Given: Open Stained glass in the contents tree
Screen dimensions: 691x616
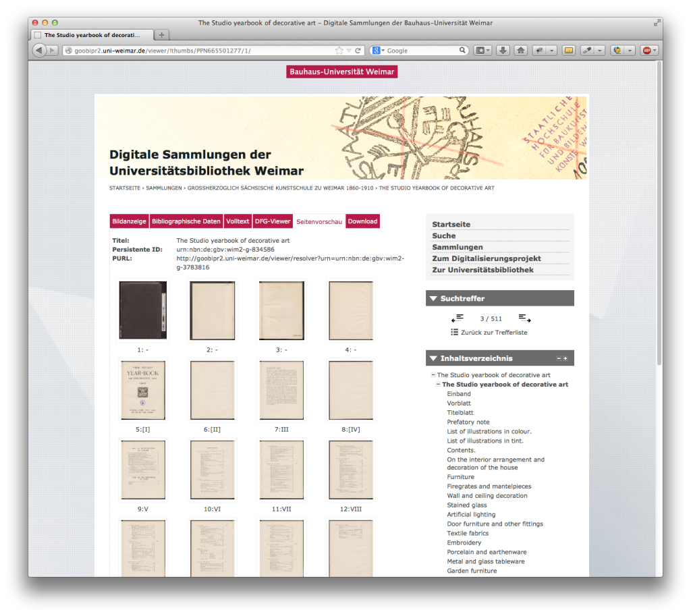Looking at the screenshot, I should tap(467, 505).
